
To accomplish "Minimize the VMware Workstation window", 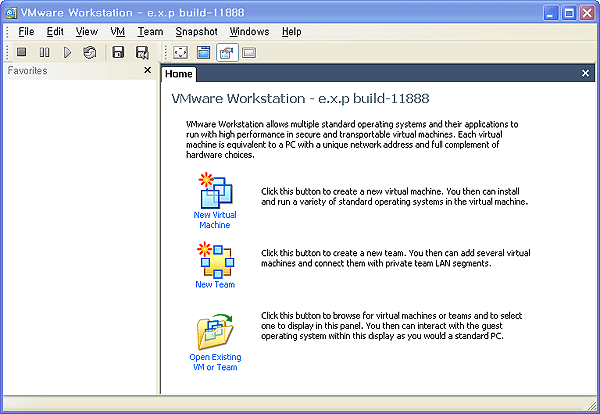I will (x=551, y=13).
